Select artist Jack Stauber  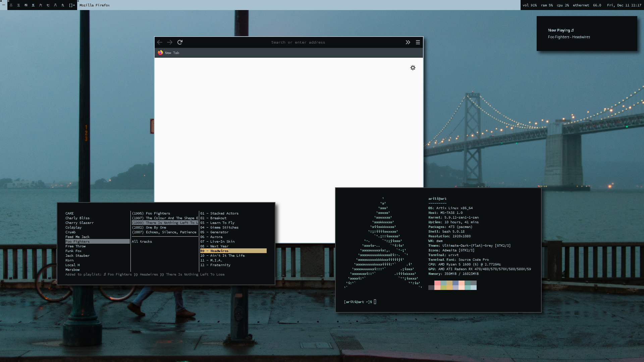click(77, 256)
